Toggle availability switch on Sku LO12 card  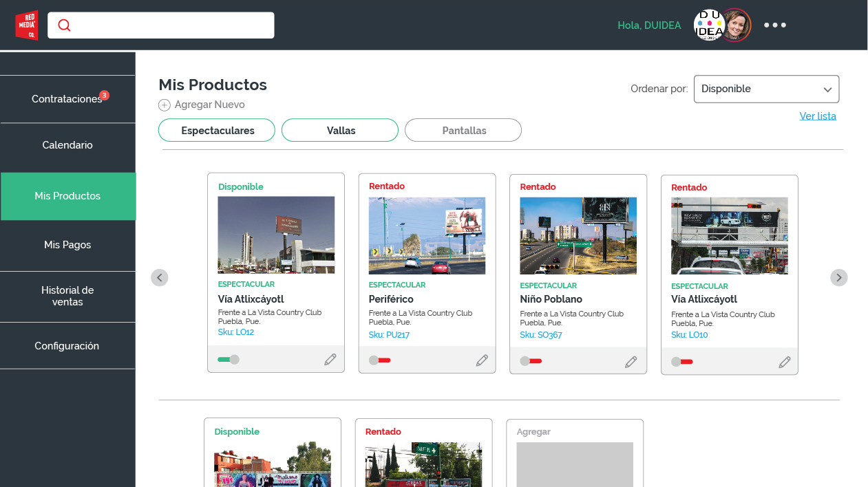coord(228,360)
